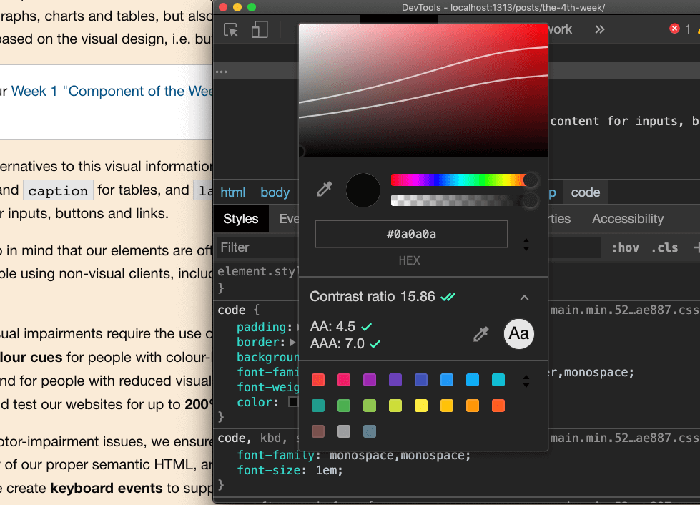
Task: Select body in the breadcrumb
Action: tap(275, 193)
